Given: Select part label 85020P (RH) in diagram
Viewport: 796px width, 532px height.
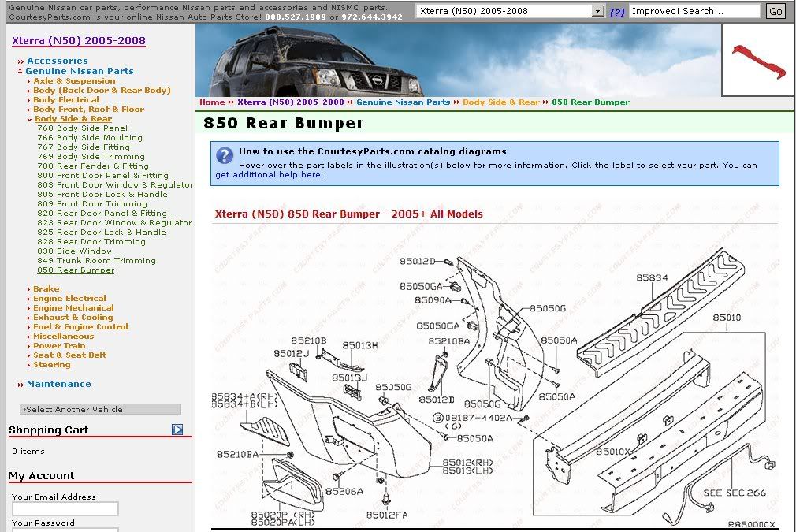Looking at the screenshot, I should click(x=283, y=514).
